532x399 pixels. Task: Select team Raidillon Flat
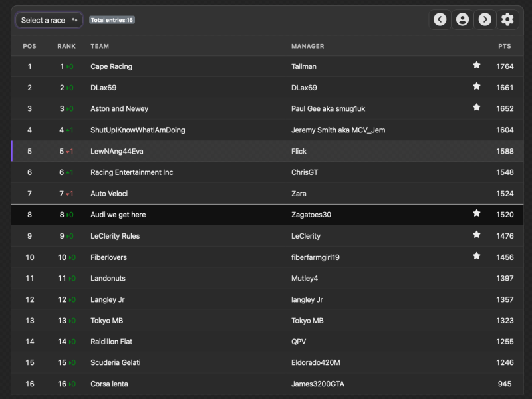111,342
